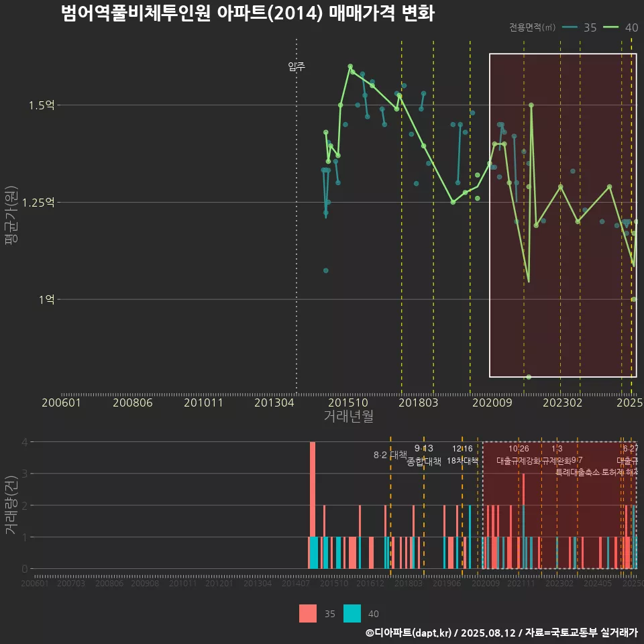Select the 6·27 policy date annotation

point(631,449)
